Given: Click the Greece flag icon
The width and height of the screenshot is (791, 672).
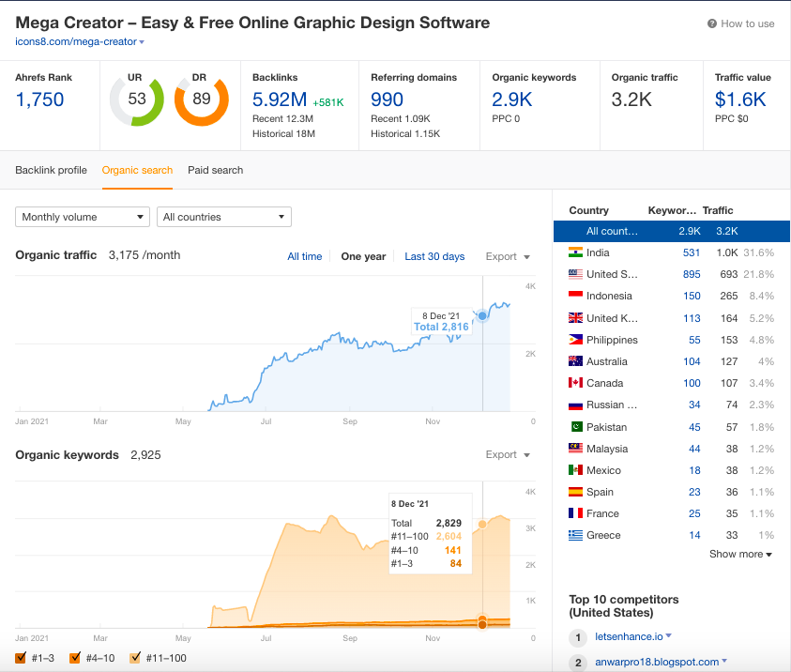Looking at the screenshot, I should pyautogui.click(x=575, y=535).
